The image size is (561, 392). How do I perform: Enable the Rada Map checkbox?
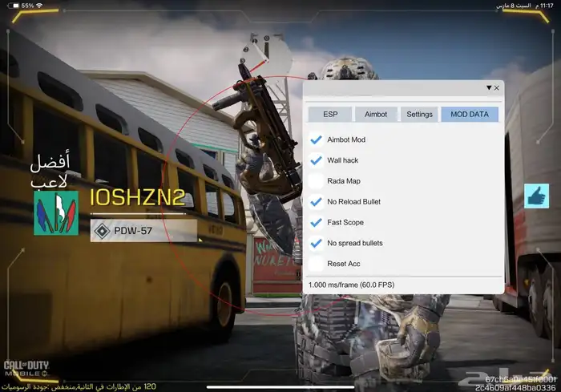[x=316, y=181]
